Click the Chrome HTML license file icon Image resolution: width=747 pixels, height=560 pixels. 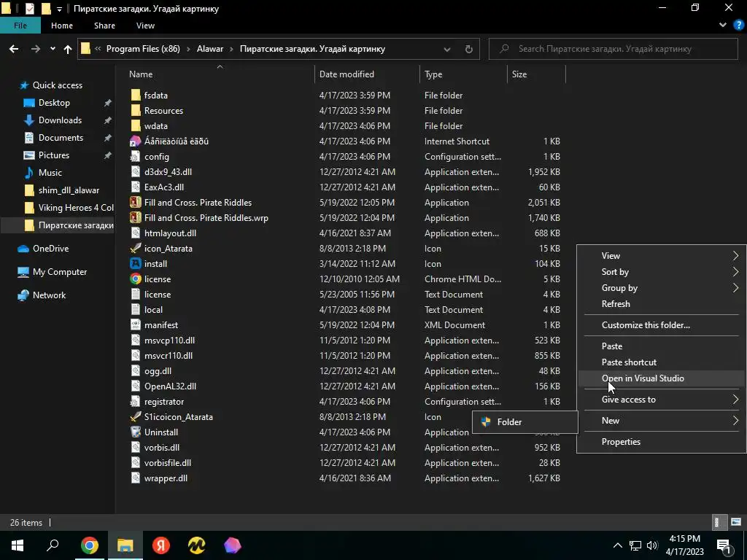136,279
